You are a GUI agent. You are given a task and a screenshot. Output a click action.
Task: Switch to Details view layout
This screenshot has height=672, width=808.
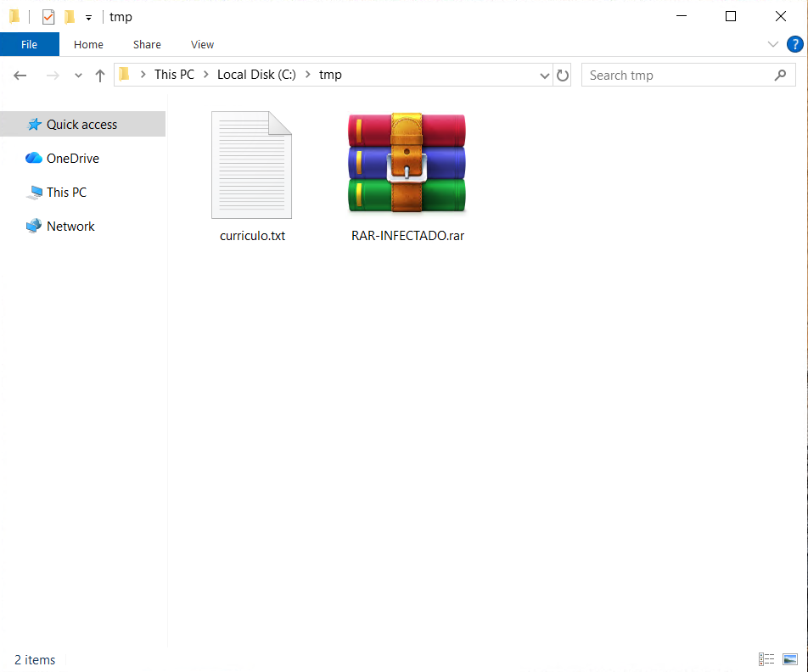click(x=766, y=659)
